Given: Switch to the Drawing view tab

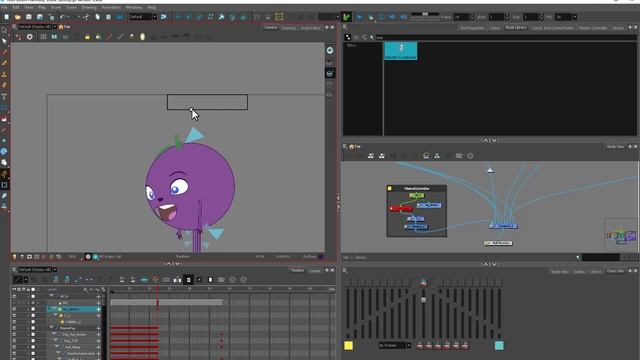Looking at the screenshot, I should point(289,28).
